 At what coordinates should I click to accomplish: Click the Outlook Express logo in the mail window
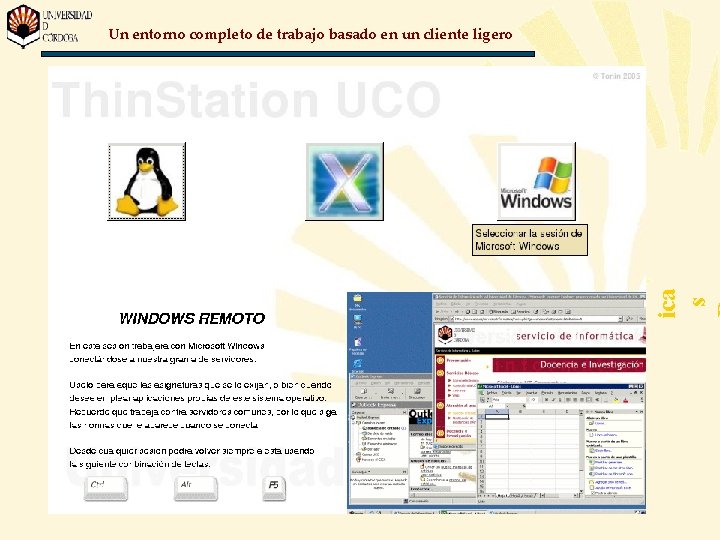[x=421, y=417]
